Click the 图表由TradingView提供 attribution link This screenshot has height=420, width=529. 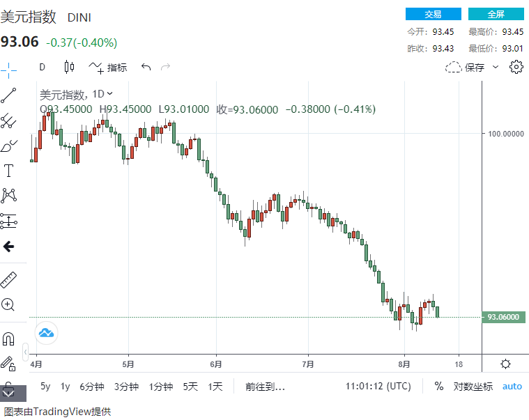(57, 412)
